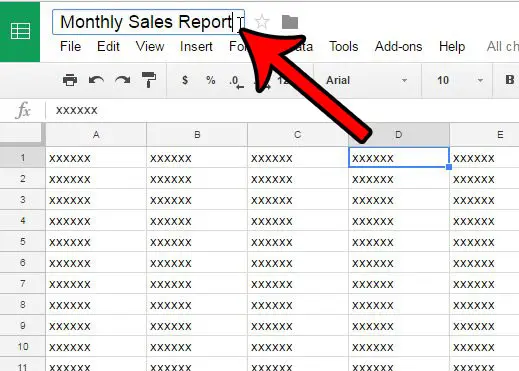Move spreadsheet to folder icon
Image resolution: width=519 pixels, height=371 pixels.
click(x=290, y=22)
